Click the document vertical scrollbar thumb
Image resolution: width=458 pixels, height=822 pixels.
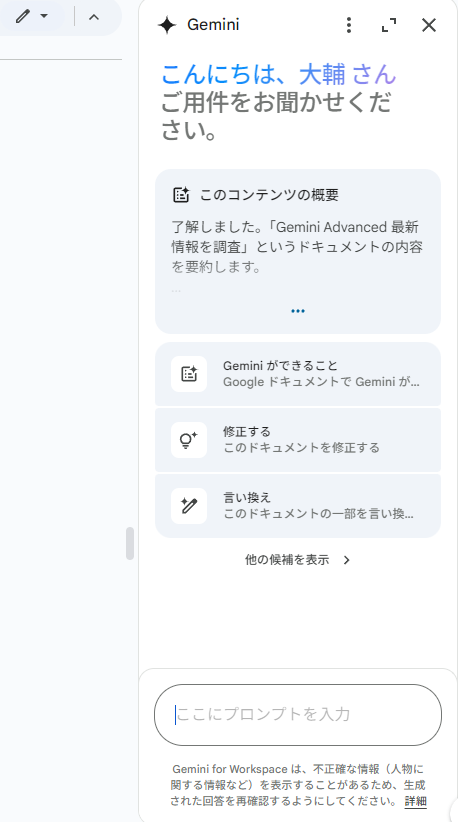(130, 544)
